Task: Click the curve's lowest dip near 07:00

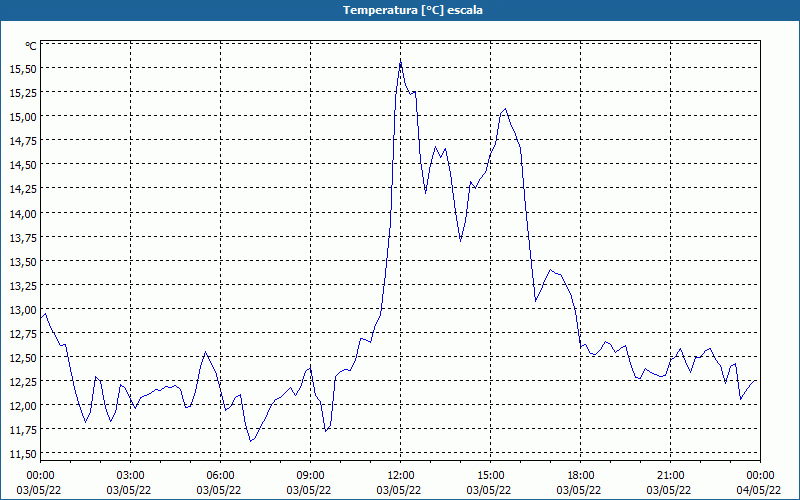Action: 251,441
